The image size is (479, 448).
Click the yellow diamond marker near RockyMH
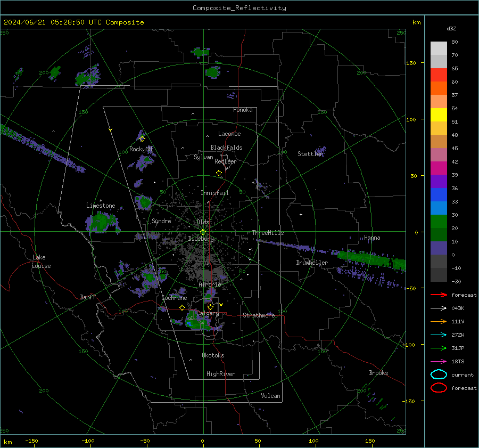click(142, 139)
